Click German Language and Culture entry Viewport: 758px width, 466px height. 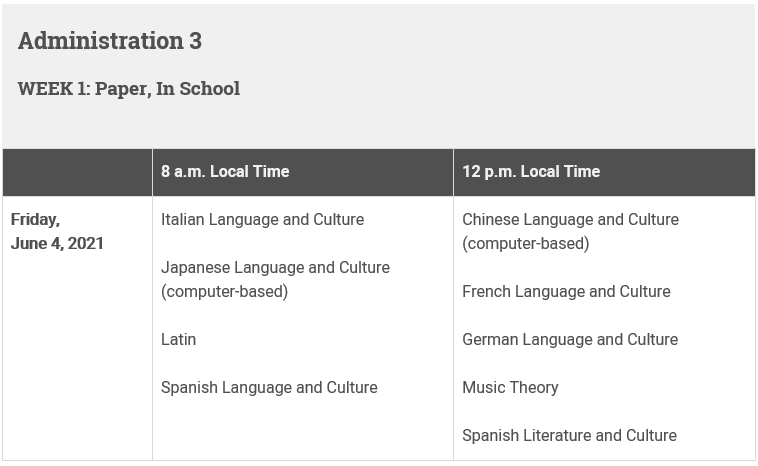coord(570,339)
